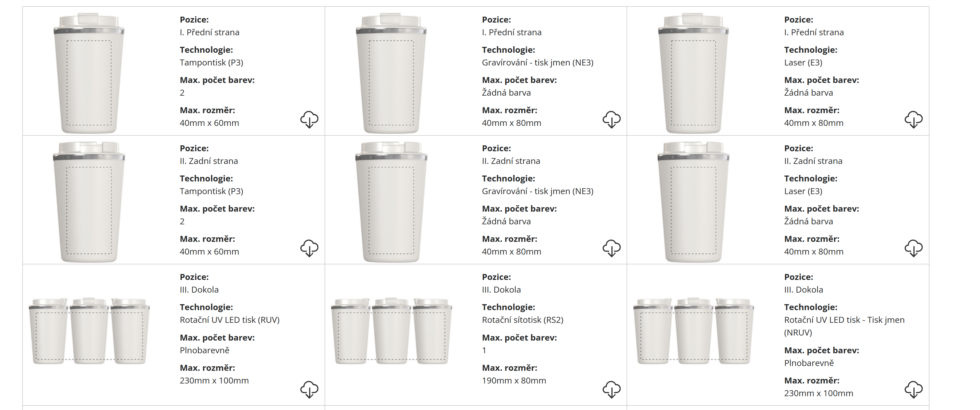Download template for back side Gravírování (NE3)
The width and height of the screenshot is (980, 410).
point(611,248)
